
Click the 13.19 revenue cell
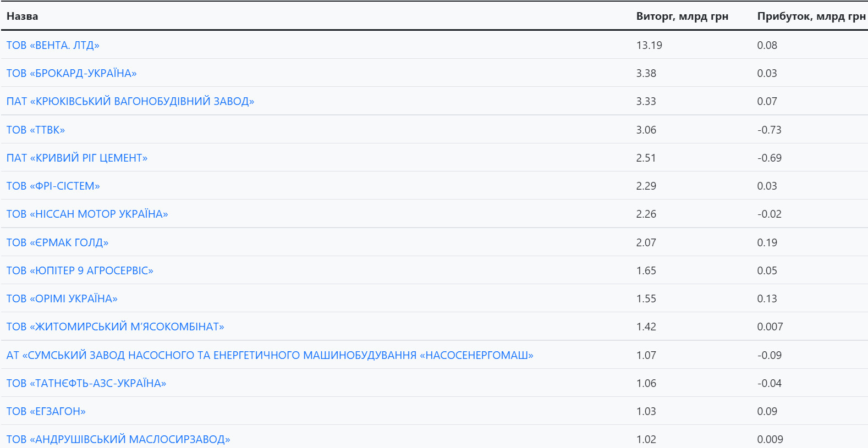(649, 45)
